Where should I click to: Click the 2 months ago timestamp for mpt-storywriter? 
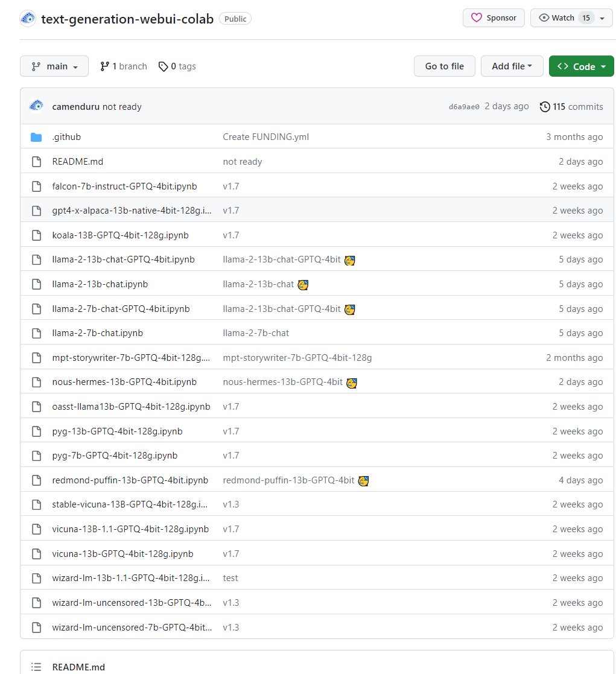pos(574,358)
